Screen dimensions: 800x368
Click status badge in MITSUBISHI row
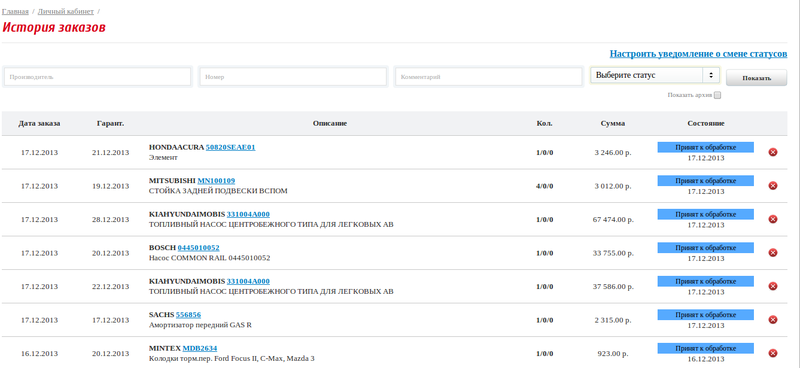click(706, 181)
